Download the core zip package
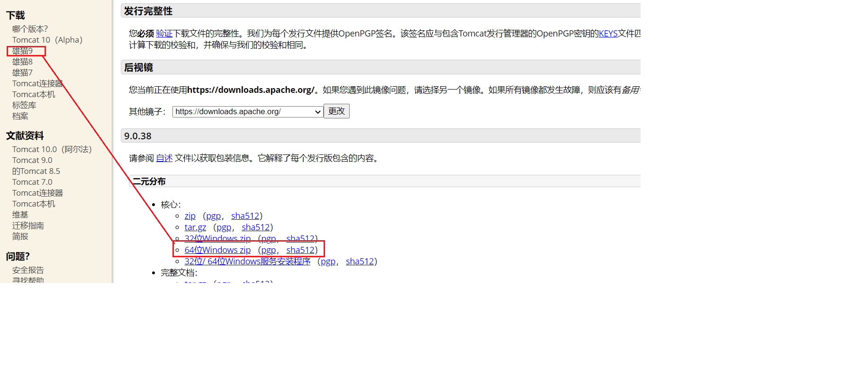868x388 pixels. (x=190, y=216)
